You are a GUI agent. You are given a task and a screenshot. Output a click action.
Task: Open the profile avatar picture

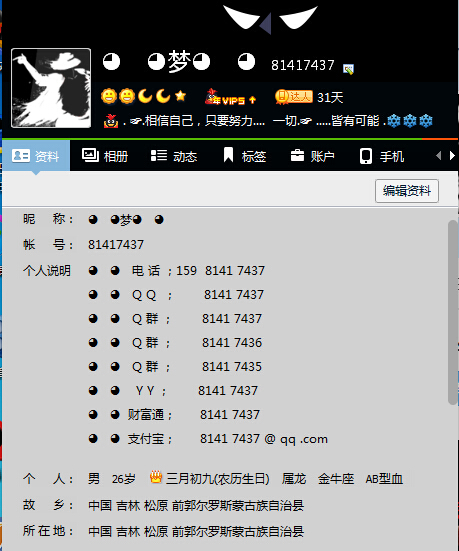[x=51, y=88]
